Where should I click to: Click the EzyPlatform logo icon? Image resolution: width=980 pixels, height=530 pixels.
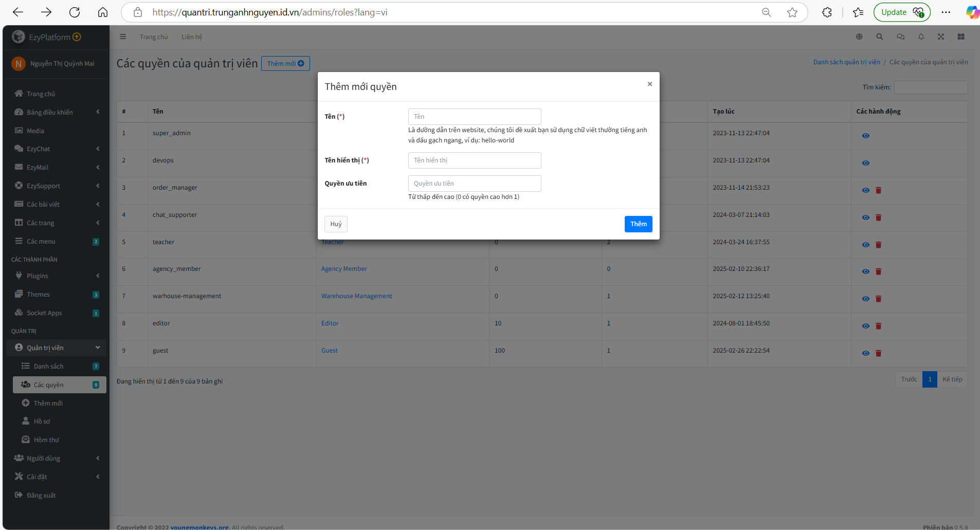point(19,36)
